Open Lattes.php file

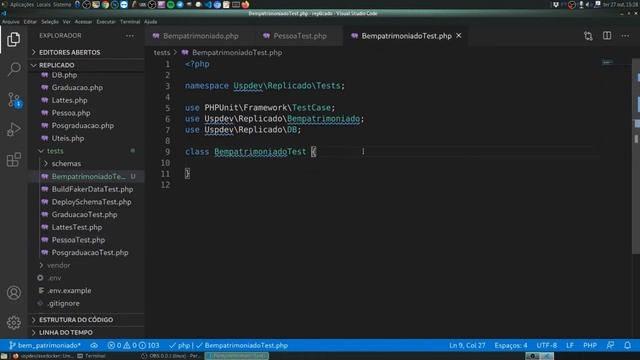pyautogui.click(x=86, y=100)
